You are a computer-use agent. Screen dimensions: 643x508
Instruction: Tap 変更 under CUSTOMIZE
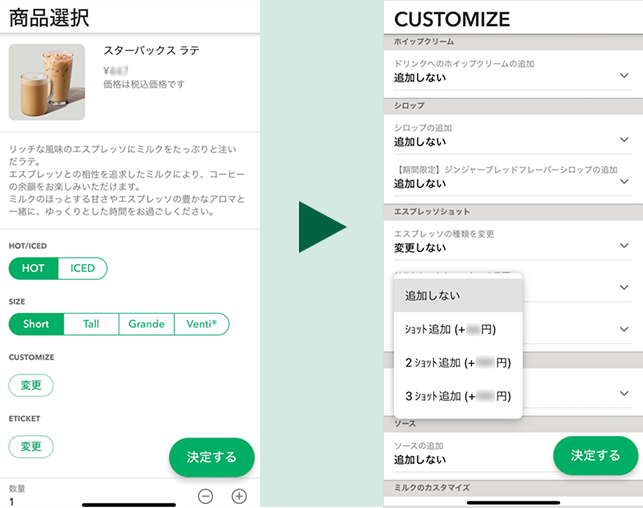31,385
